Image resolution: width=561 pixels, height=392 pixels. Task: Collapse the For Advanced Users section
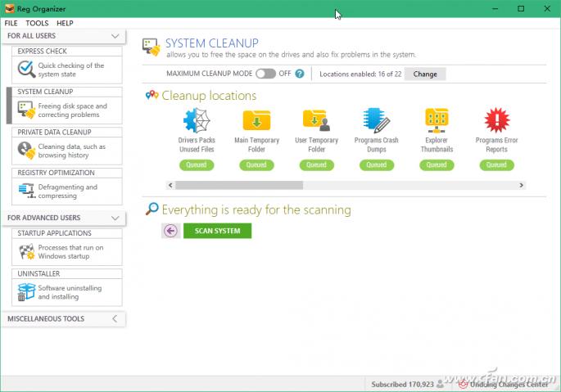point(115,218)
